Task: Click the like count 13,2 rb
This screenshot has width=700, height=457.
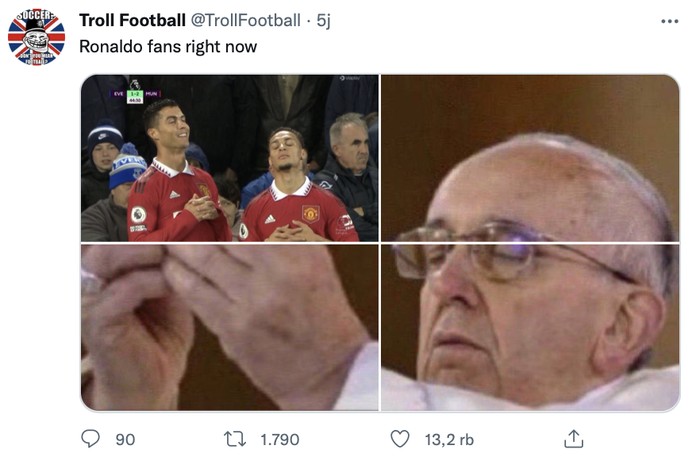Action: pos(449,439)
